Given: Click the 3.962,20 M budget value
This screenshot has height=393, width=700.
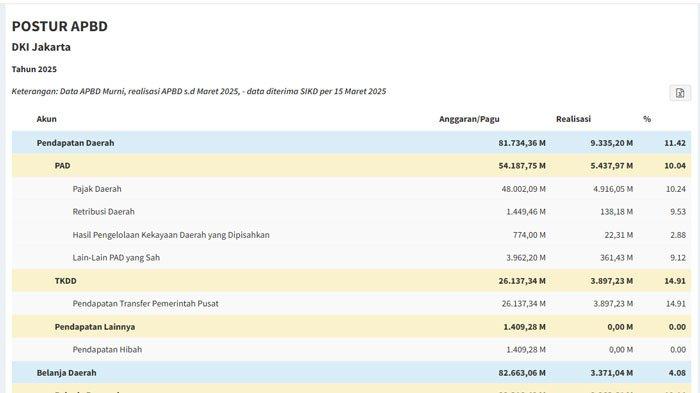Looking at the screenshot, I should (x=526, y=258).
